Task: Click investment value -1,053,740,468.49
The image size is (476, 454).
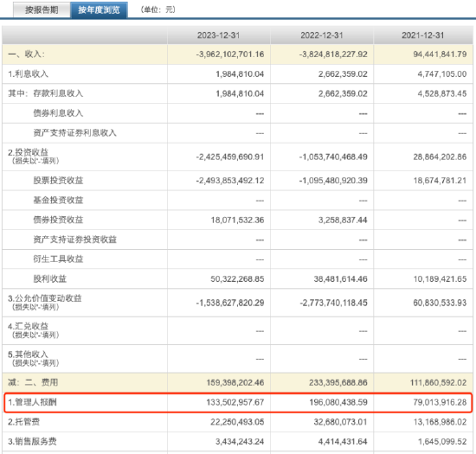Action: point(333,157)
